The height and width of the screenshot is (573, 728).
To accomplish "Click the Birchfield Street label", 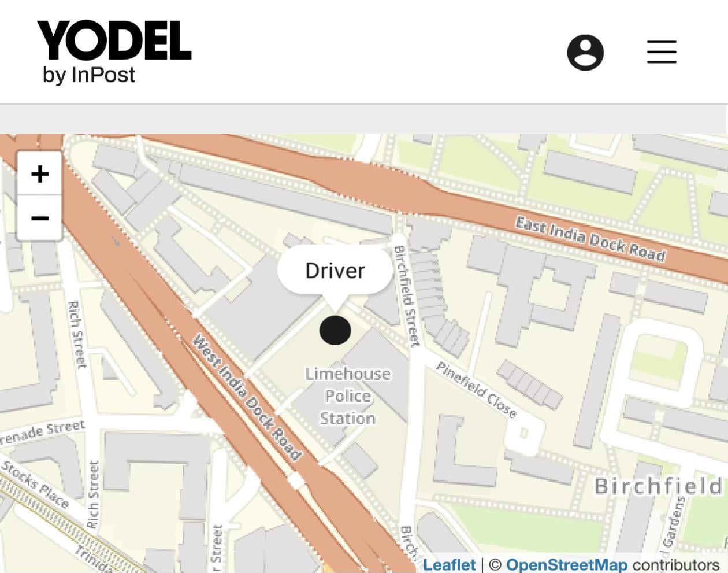I will pos(406,295).
